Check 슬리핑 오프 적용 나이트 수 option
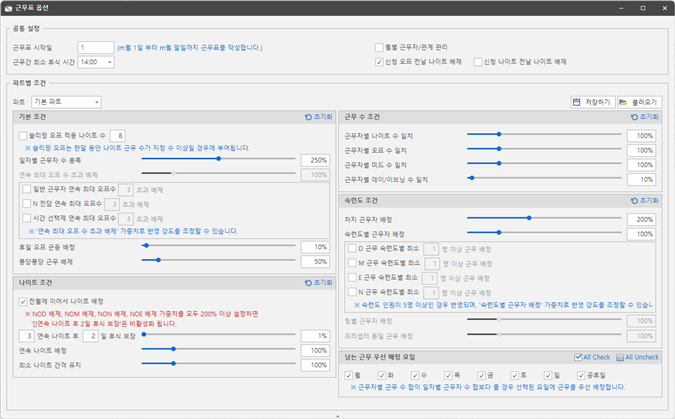 24,134
